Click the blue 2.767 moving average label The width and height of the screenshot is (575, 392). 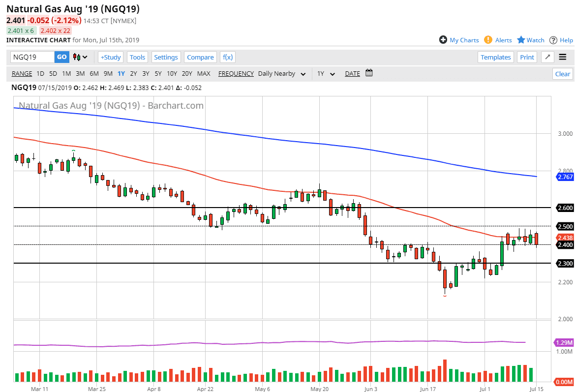coord(564,177)
